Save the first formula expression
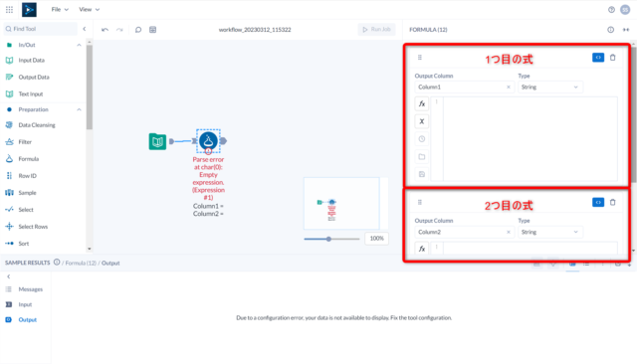The height and width of the screenshot is (364, 637). coord(422,174)
